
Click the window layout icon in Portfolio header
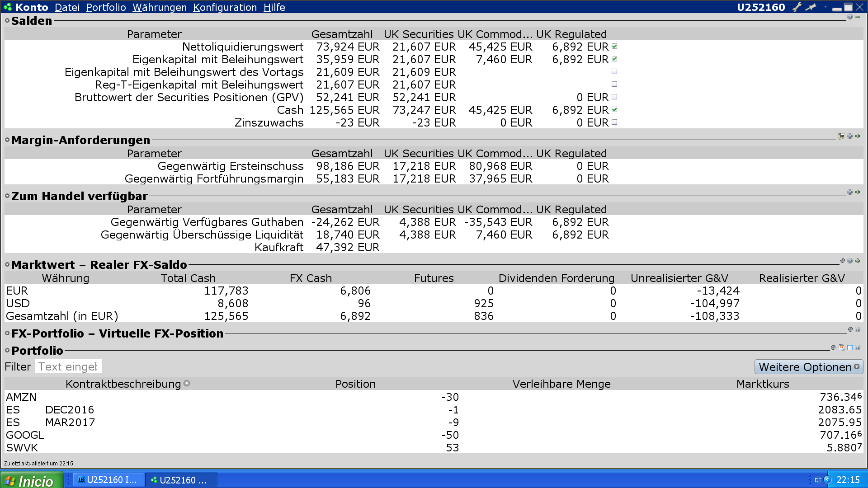pyautogui.click(x=850, y=347)
